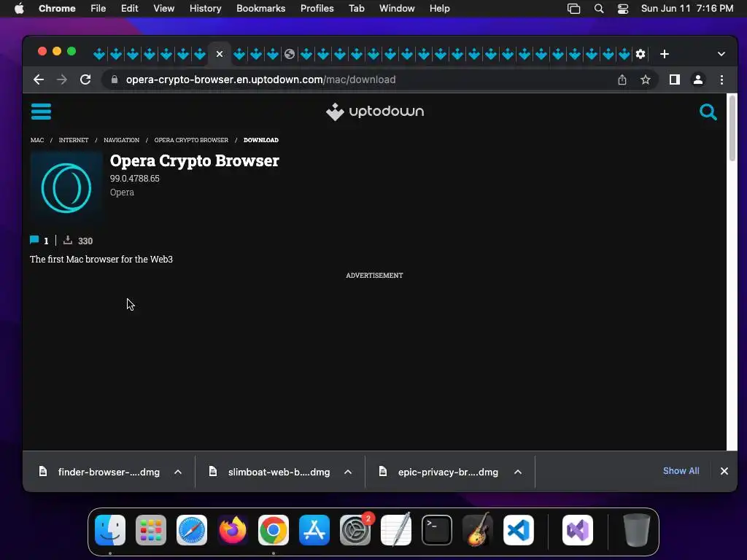Image resolution: width=747 pixels, height=560 pixels.
Task: Open a new tab
Action: pyautogui.click(x=665, y=54)
